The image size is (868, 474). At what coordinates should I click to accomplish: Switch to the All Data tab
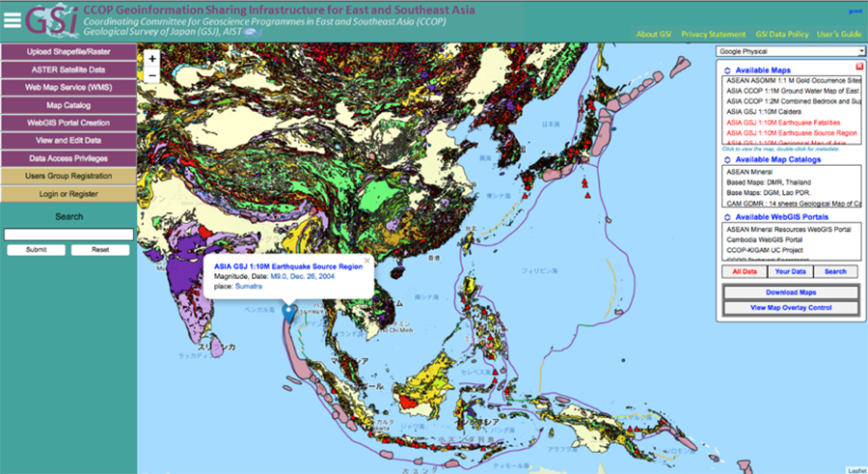(745, 271)
